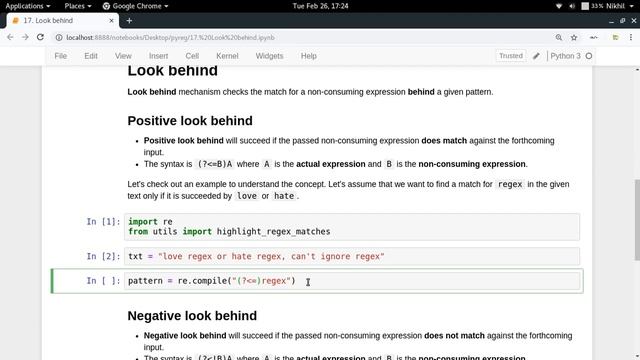Click the green extension icon in Chrome toolbar
Image resolution: width=640 pixels, height=360 pixels.
coord(616,38)
